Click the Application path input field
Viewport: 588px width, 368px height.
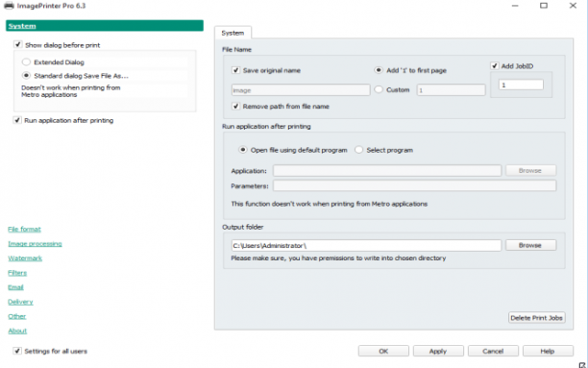click(x=387, y=171)
